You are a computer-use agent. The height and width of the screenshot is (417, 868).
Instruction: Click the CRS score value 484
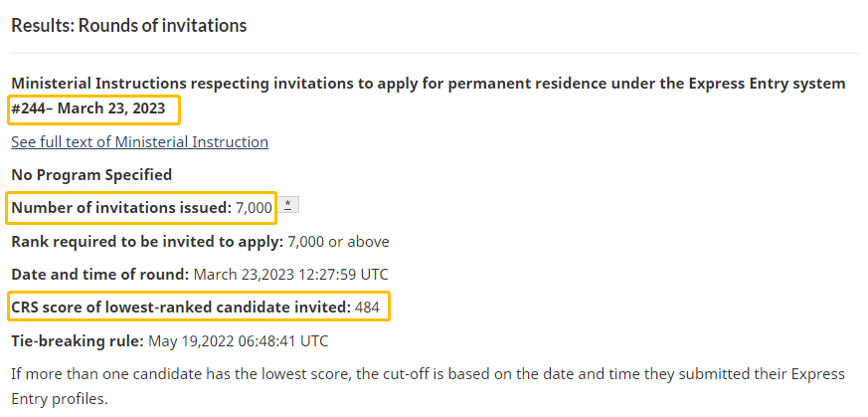point(367,307)
